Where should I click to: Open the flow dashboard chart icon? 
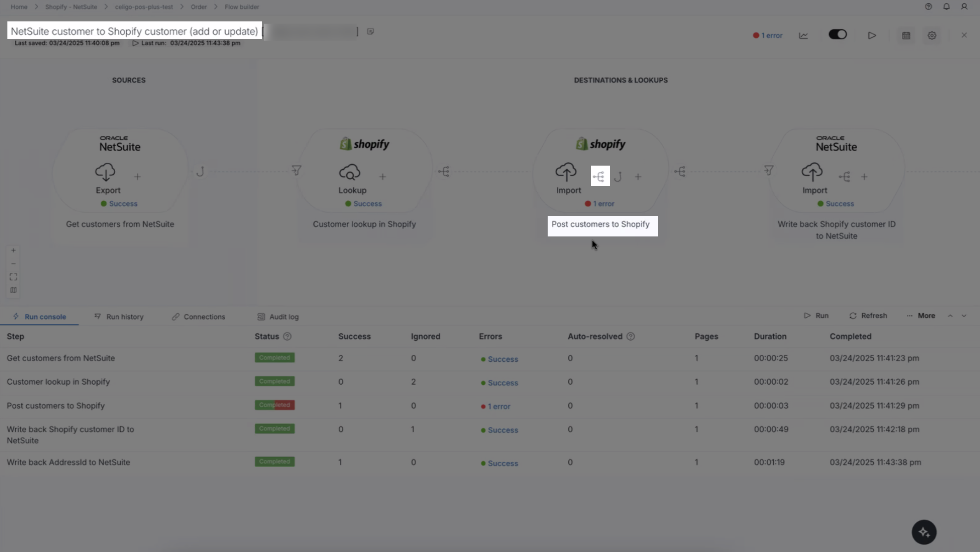tap(803, 35)
